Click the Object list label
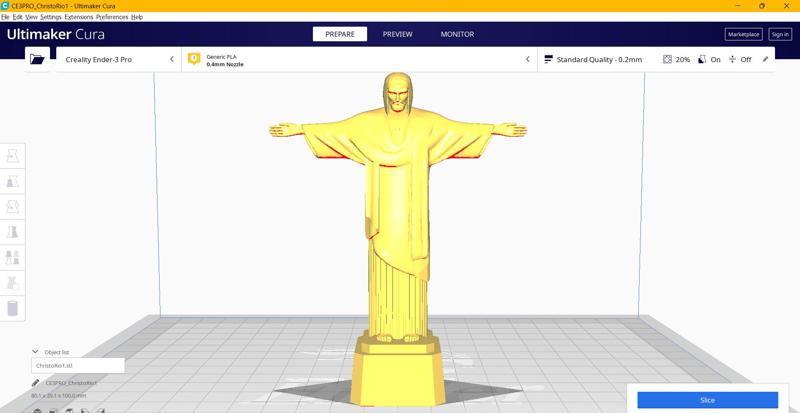 [57, 352]
